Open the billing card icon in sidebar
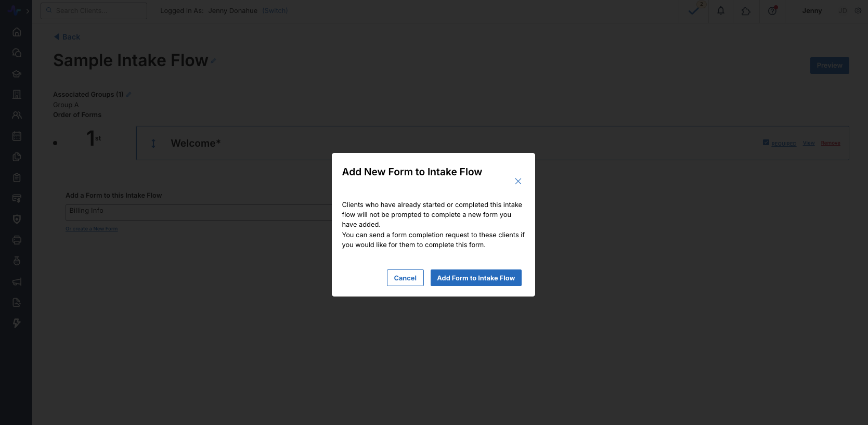 coord(17,199)
